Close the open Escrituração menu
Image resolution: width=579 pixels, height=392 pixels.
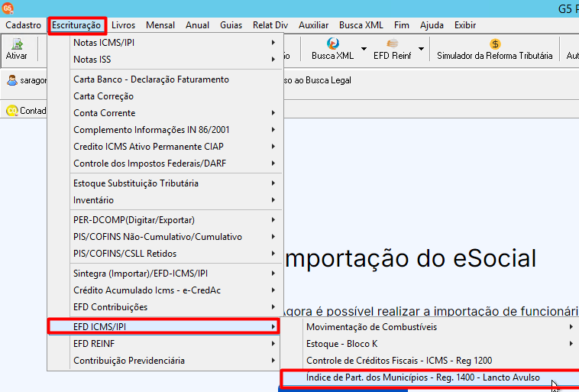pyautogui.click(x=76, y=25)
